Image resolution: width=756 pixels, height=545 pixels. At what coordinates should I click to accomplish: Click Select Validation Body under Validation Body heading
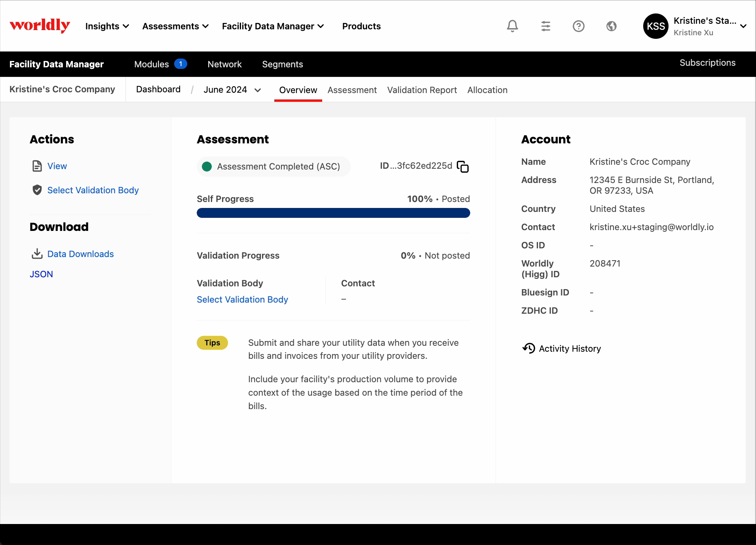pyautogui.click(x=242, y=299)
